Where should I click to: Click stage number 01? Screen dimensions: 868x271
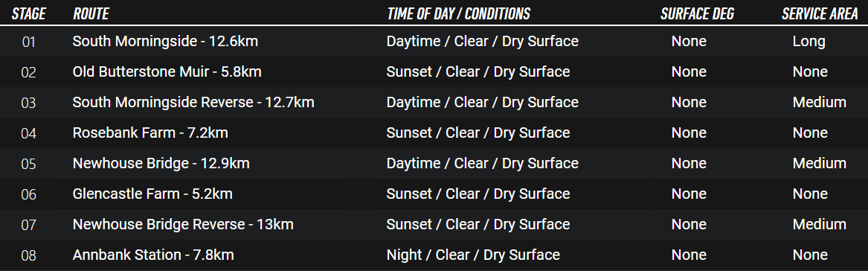[x=28, y=42]
